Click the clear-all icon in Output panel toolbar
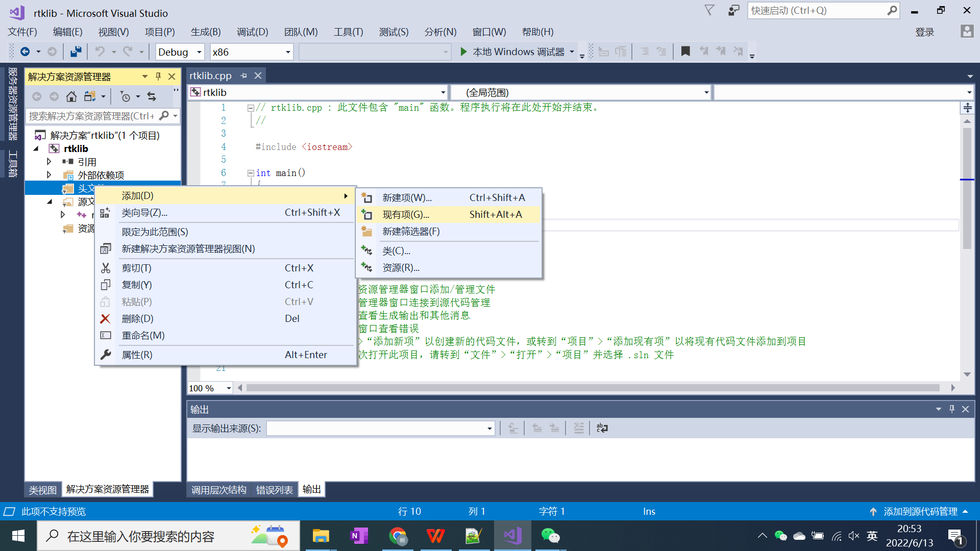 pyautogui.click(x=578, y=428)
